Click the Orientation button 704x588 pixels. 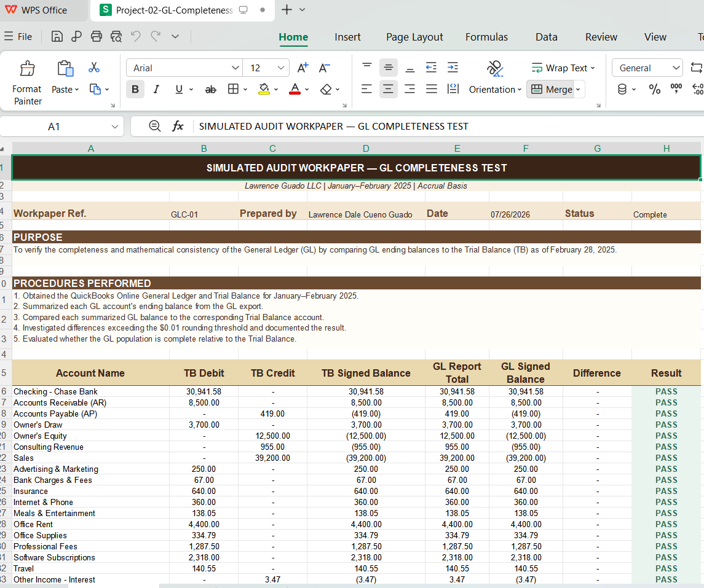tap(495, 79)
